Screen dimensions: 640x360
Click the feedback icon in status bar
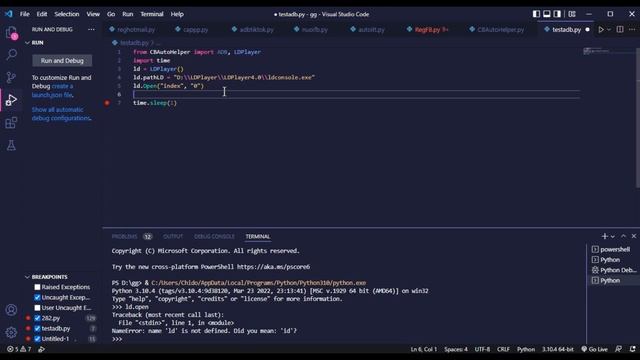coord(619,349)
